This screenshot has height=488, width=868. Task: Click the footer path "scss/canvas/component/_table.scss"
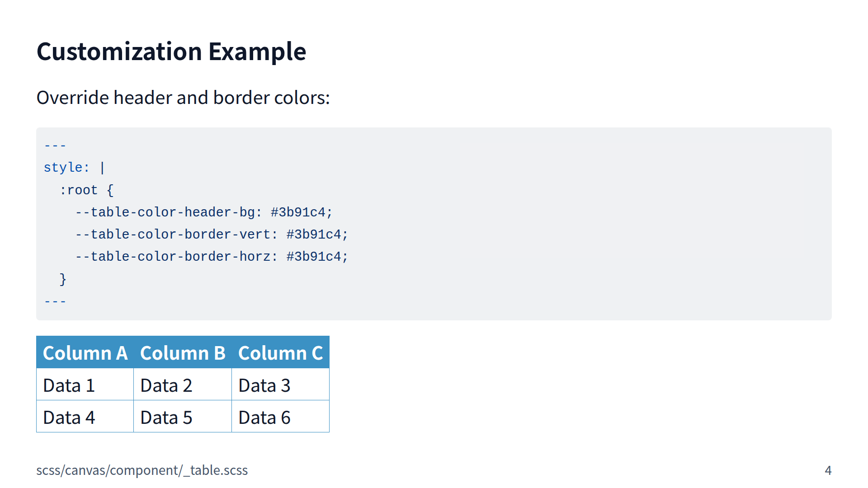click(142, 470)
